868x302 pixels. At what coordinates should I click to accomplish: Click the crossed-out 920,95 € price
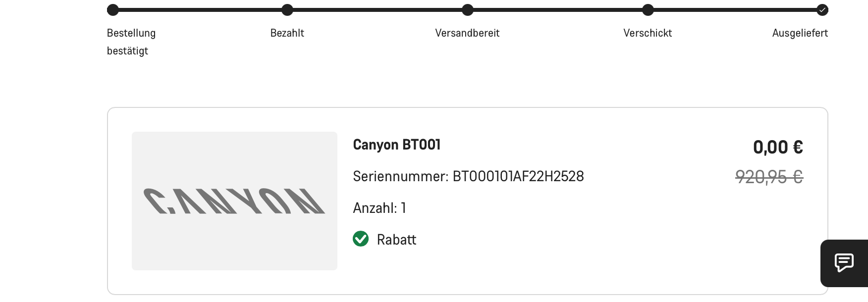[769, 177]
